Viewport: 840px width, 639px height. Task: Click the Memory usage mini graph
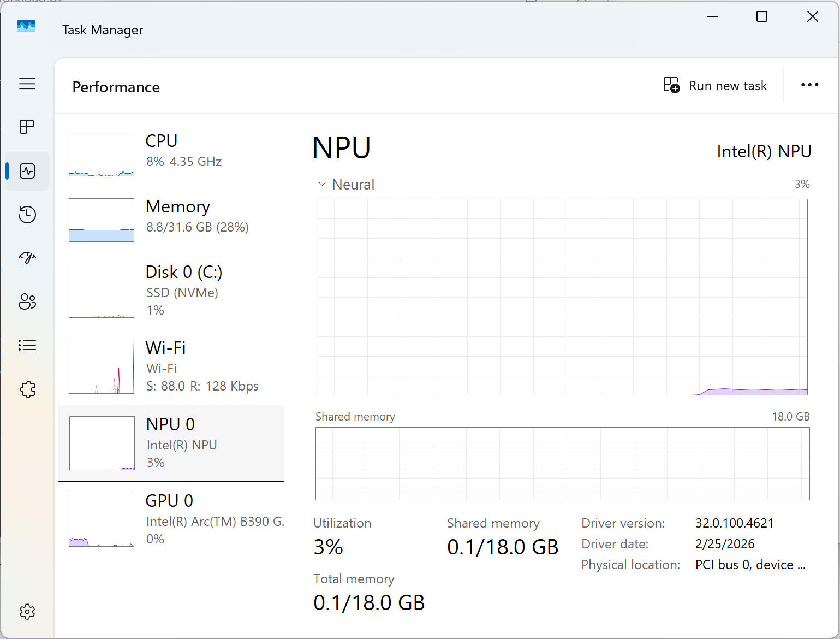tap(102, 220)
